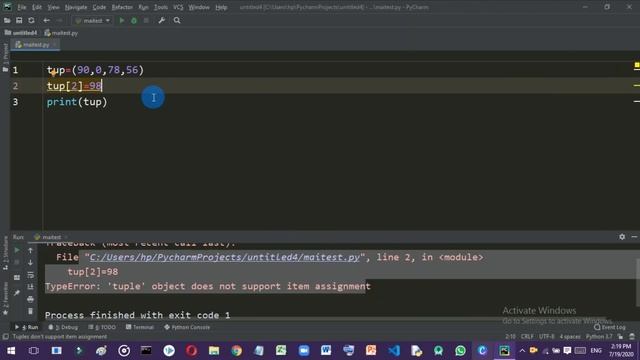
Task: Click on the tup[2]=98 editor line
Action: (x=74, y=86)
